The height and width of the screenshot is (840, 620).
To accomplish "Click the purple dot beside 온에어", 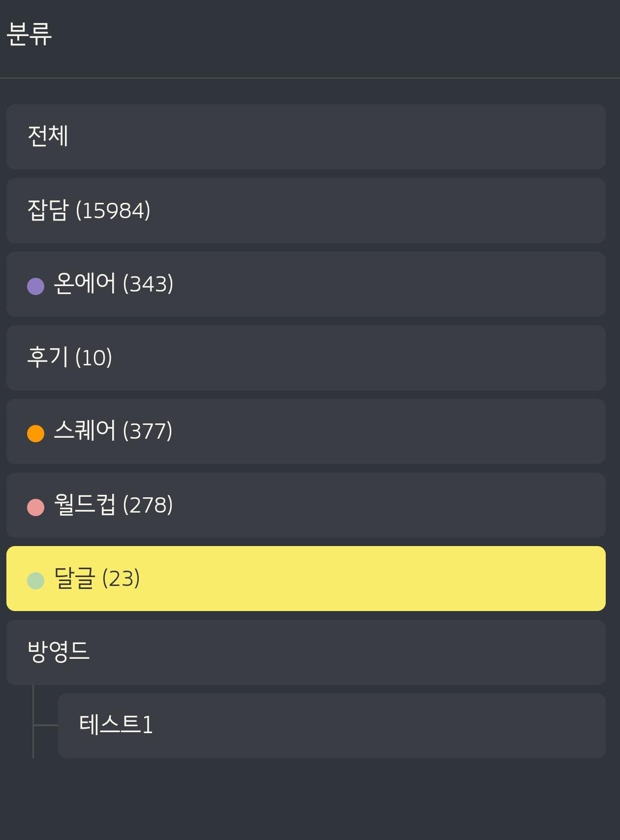I will [35, 286].
